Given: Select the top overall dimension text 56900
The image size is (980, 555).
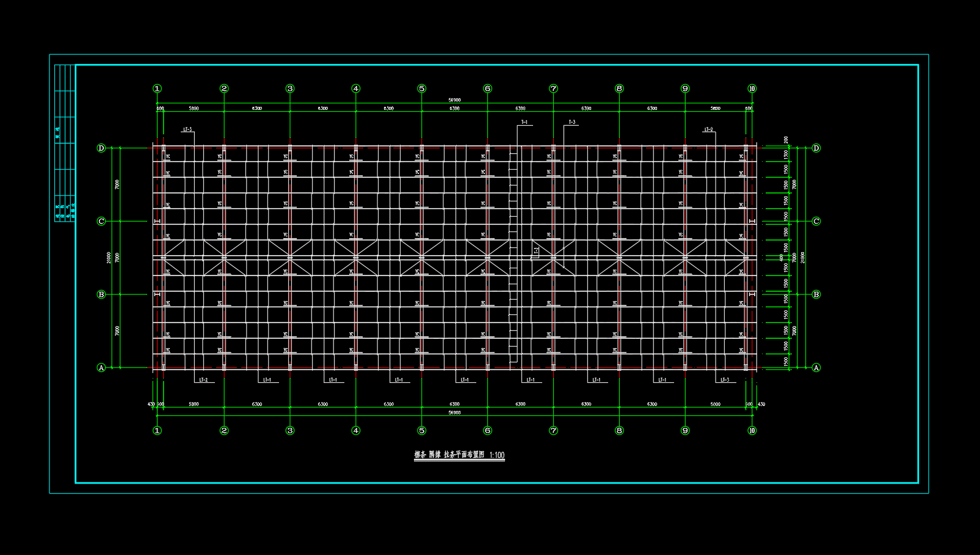Looking at the screenshot, I should (x=454, y=100).
